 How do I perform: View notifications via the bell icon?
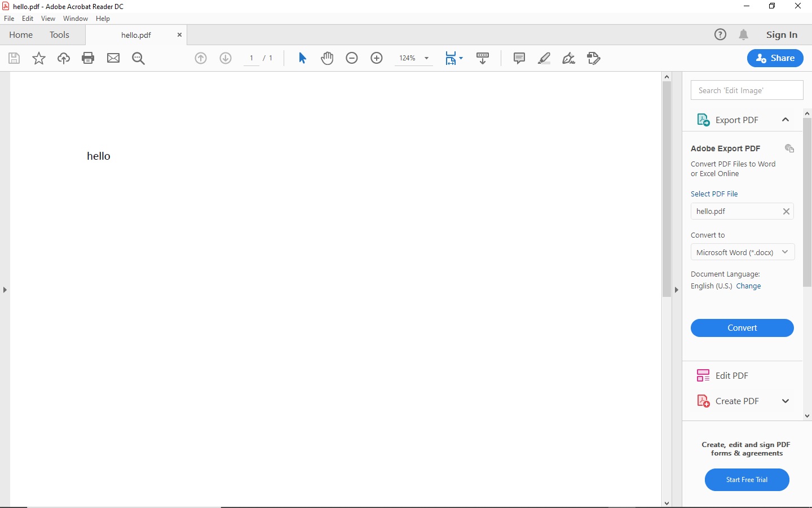point(744,35)
